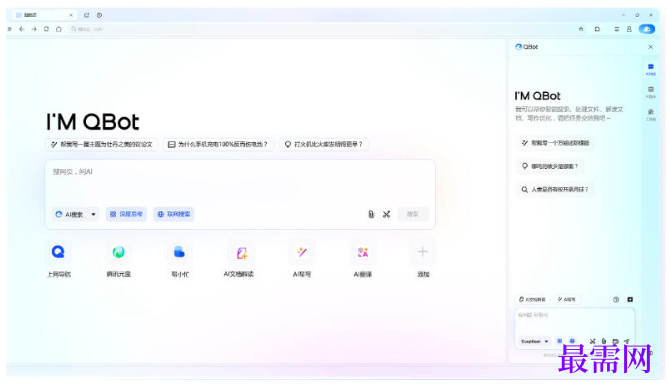Open the AI搜索 mode dropdown

tap(75, 214)
